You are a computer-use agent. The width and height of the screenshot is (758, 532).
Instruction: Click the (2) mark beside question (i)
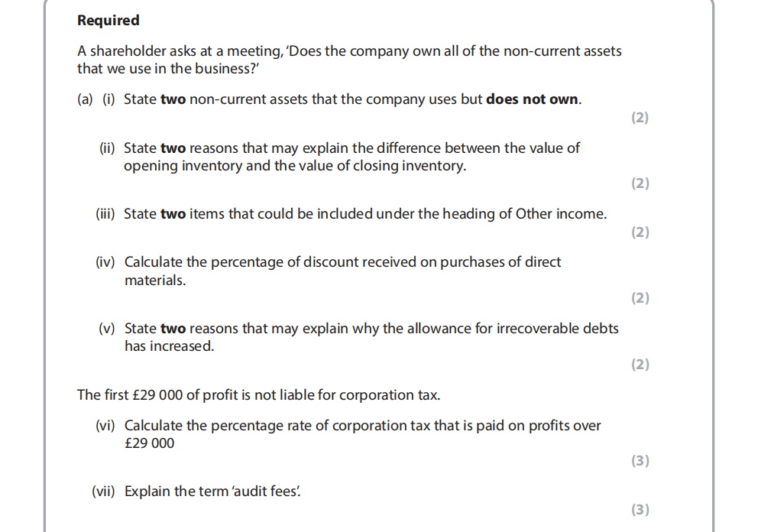640,118
